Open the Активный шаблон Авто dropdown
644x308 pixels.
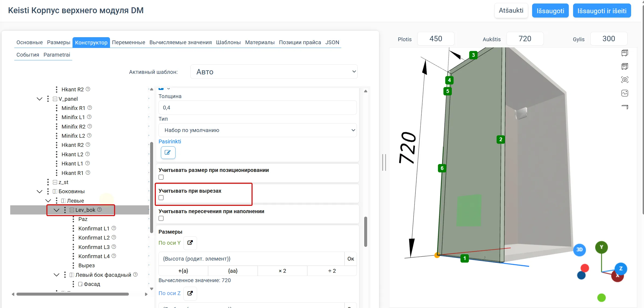(274, 72)
